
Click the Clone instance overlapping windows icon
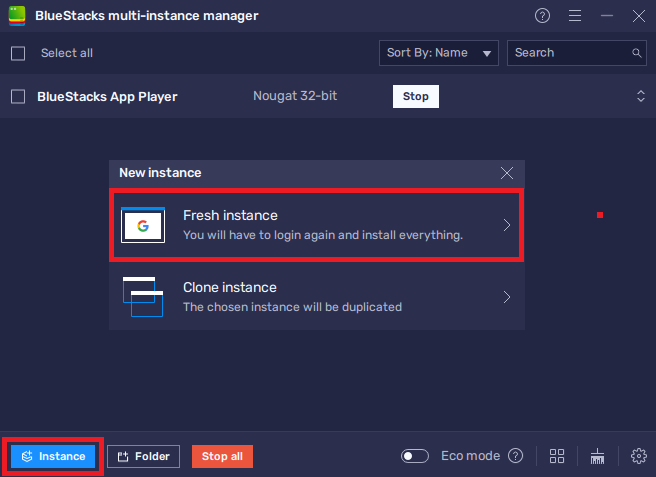click(x=143, y=297)
